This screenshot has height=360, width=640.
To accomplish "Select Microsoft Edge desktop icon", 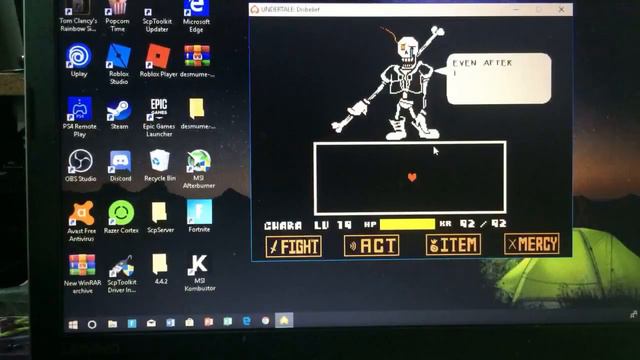I will coord(196,17).
